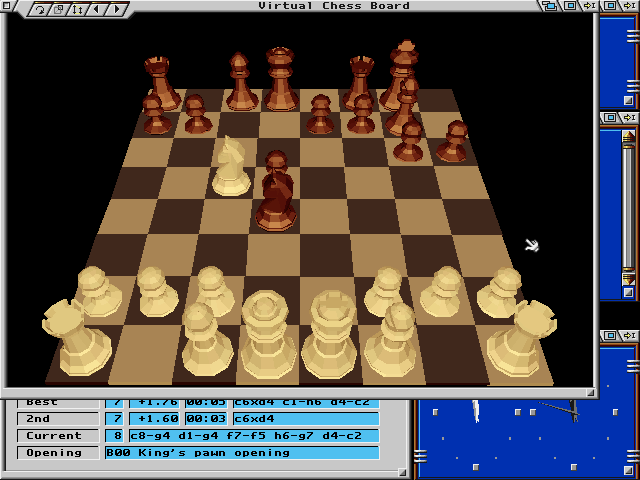Screen dimensions: 640x480
Task: Select the dark knight in the board center
Action: click(277, 192)
